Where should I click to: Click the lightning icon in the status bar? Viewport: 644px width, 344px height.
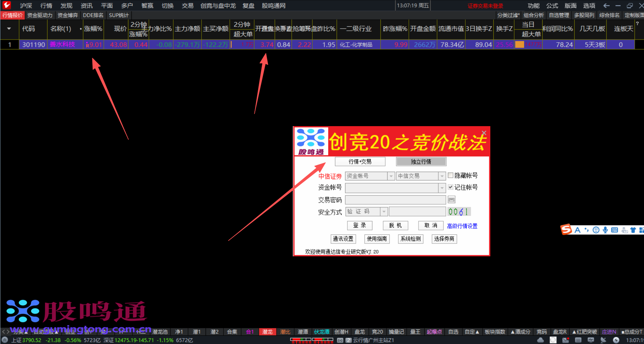pyautogui.click(x=616, y=340)
